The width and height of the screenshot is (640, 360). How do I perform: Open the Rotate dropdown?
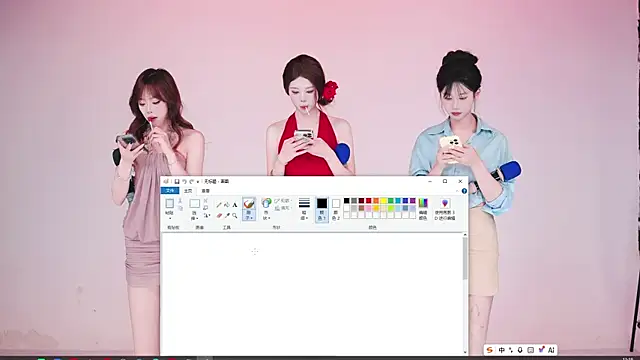click(207, 215)
